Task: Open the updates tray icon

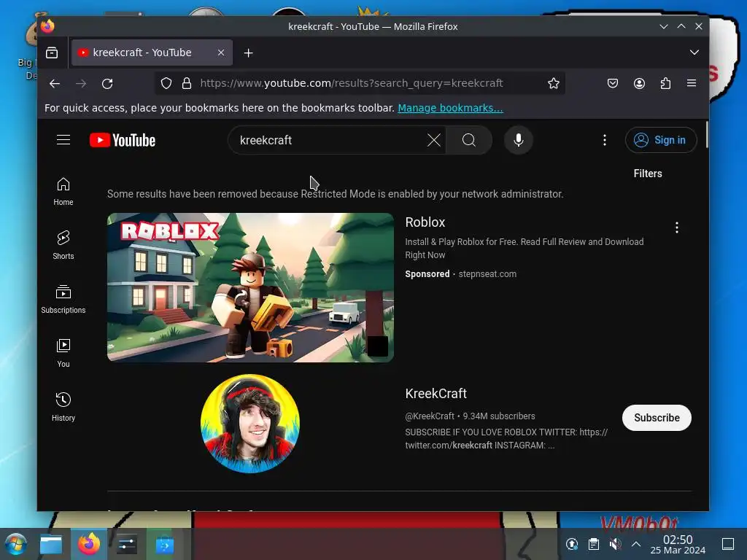Action: [x=572, y=544]
